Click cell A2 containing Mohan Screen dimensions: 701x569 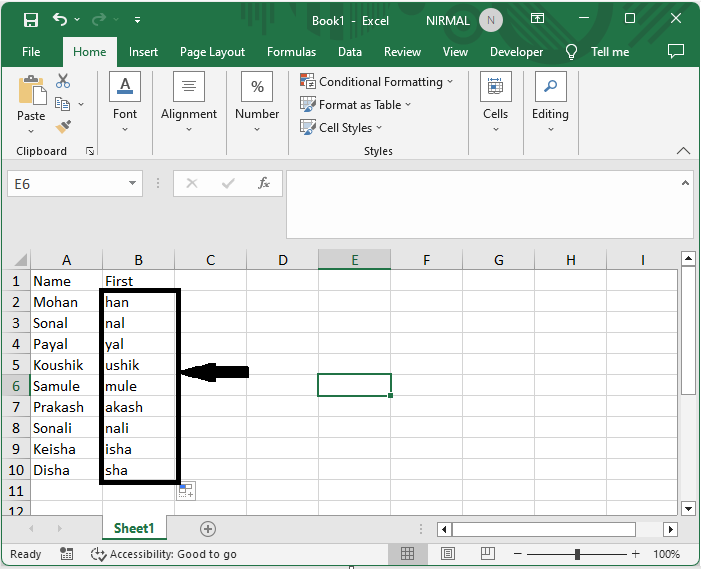[66, 302]
